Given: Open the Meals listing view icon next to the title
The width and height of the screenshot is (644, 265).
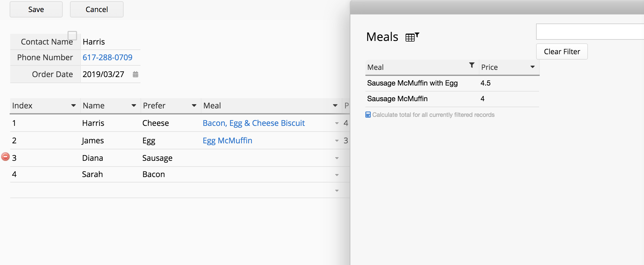Looking at the screenshot, I should pyautogui.click(x=412, y=37).
